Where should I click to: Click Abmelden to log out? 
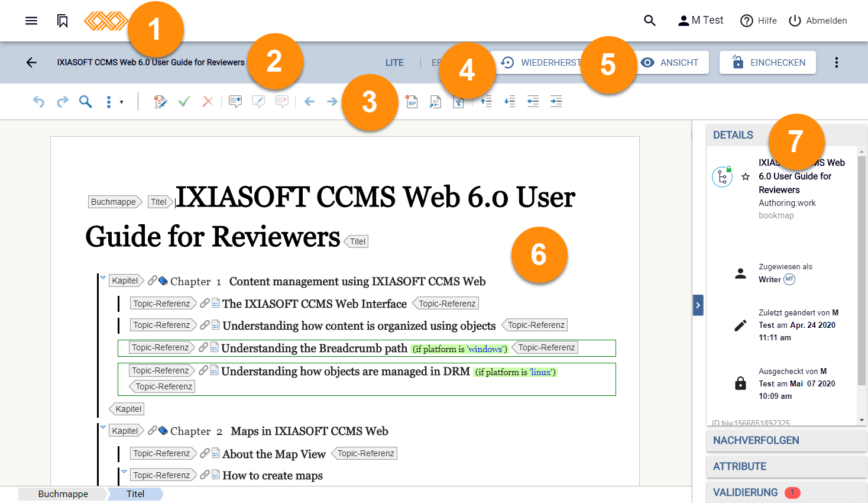click(818, 21)
